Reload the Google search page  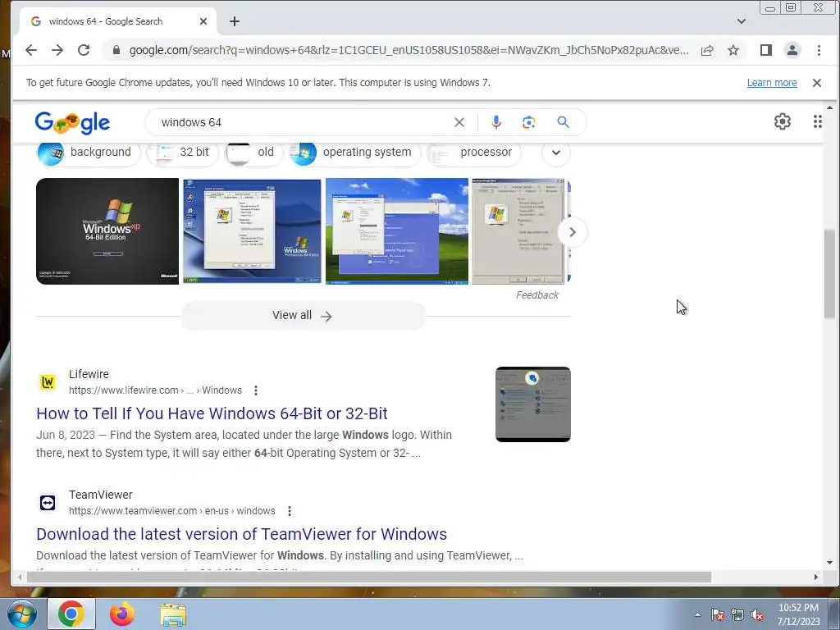click(84, 50)
